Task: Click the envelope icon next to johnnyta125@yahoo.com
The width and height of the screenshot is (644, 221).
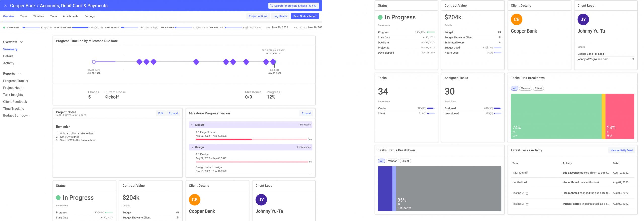Action: click(633, 59)
